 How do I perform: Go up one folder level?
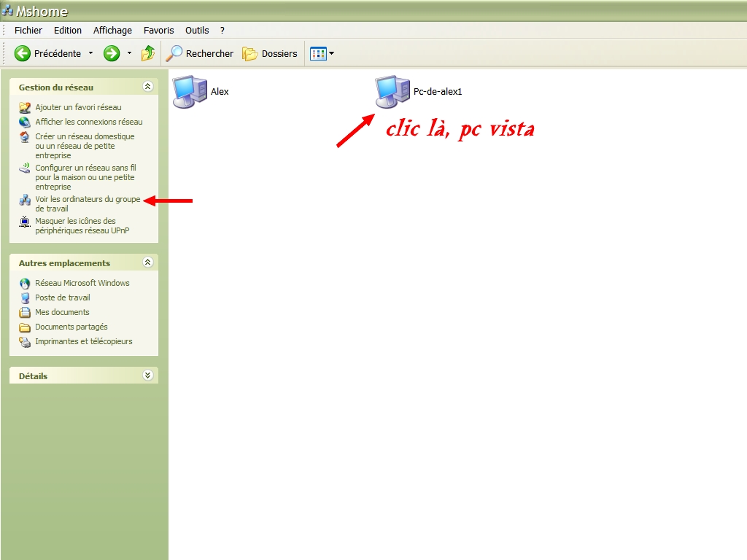click(148, 53)
